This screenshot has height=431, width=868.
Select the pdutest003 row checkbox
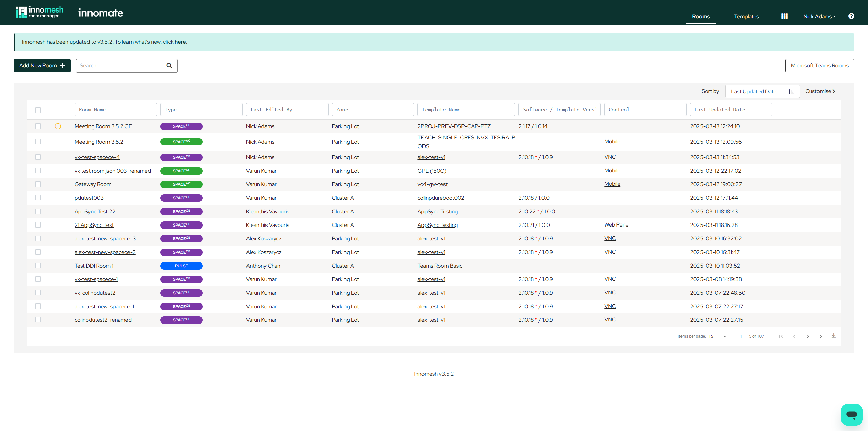click(x=38, y=198)
